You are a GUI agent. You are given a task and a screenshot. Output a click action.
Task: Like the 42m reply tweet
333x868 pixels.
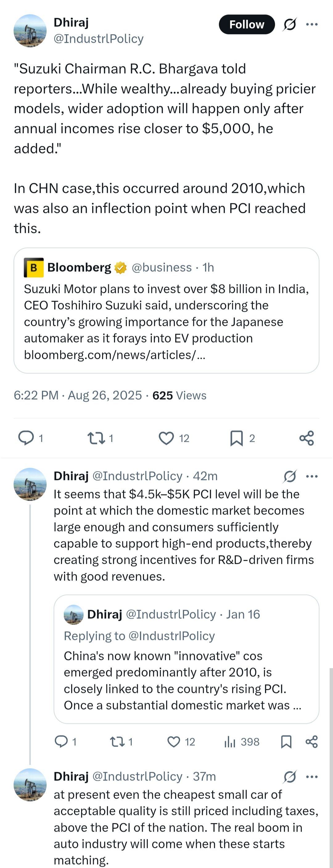pyautogui.click(x=174, y=742)
